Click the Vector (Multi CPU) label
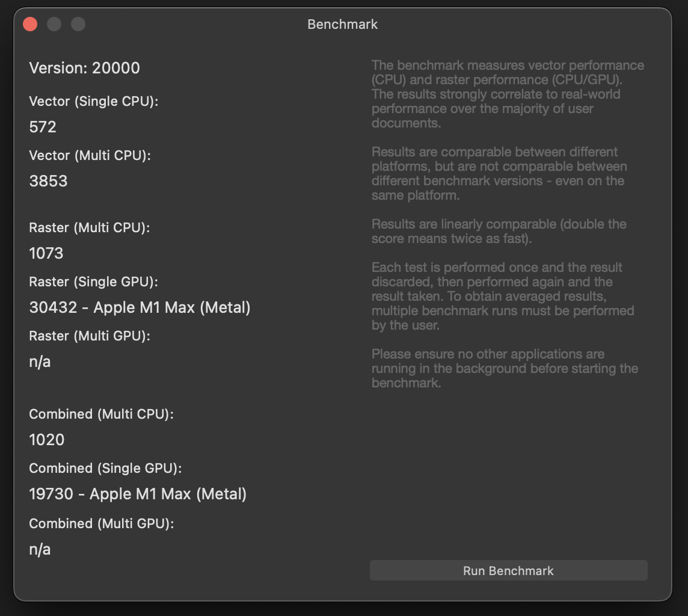 [90, 155]
